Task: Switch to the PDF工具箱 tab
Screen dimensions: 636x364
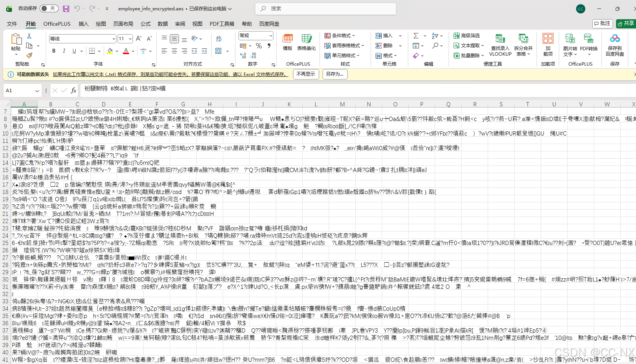Action: pos(222,24)
